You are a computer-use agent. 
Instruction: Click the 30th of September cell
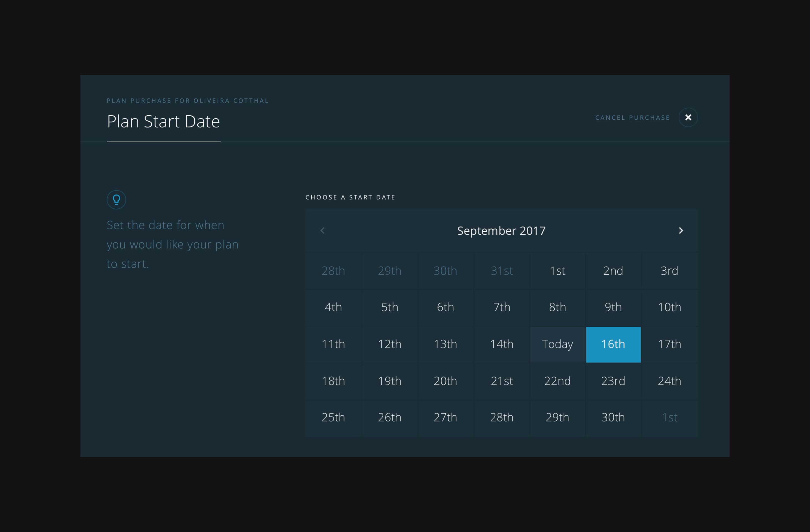coord(613,418)
